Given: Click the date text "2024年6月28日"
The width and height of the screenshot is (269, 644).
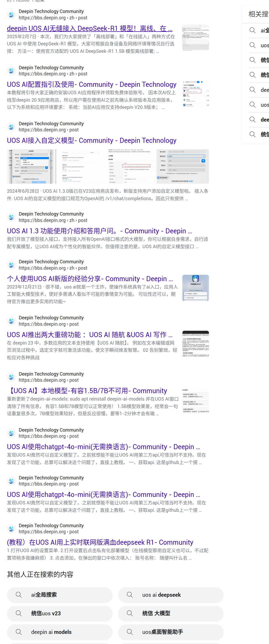Looking at the screenshot, I should (x=23, y=191).
